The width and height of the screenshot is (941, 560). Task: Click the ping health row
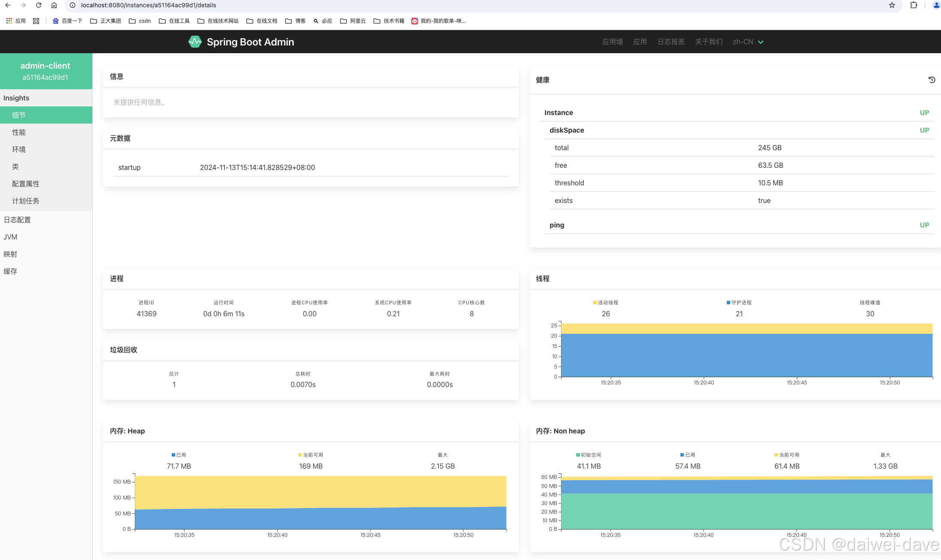tap(739, 225)
